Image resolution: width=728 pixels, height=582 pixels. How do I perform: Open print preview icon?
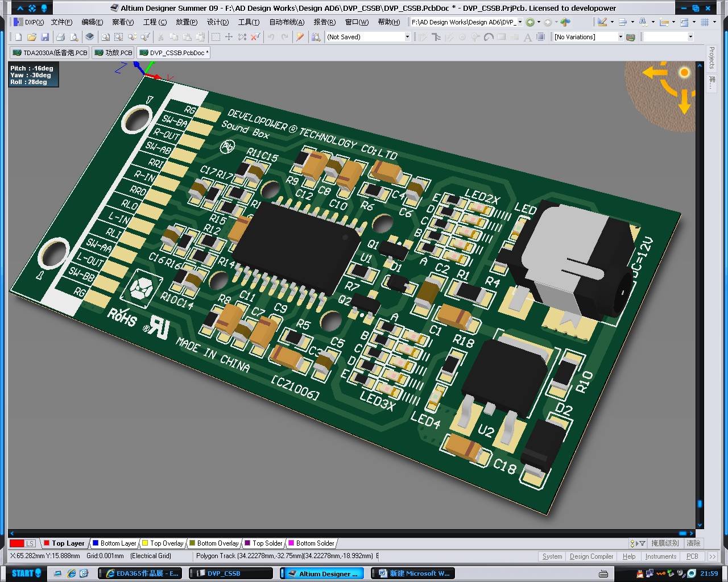coord(73,37)
